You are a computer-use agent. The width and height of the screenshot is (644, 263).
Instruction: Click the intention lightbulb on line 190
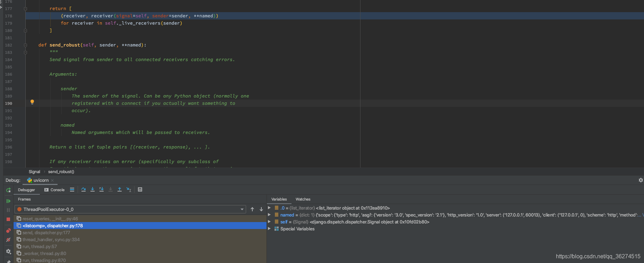[32, 102]
